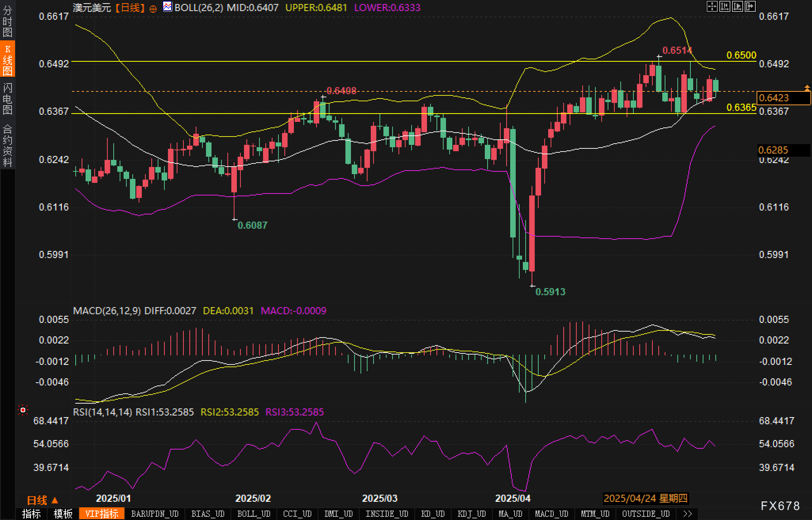Select the K线图 sidebar tab
The width and height of the screenshot is (812, 520).
click(x=7, y=59)
